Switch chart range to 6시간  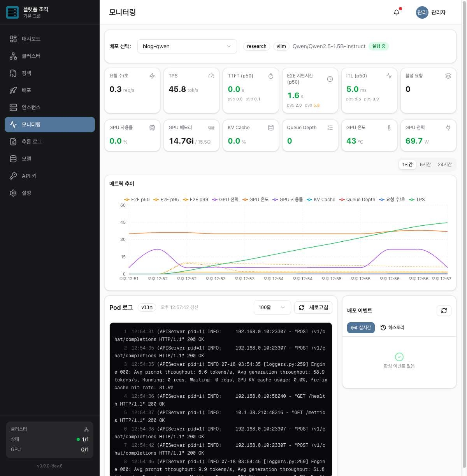click(x=425, y=165)
